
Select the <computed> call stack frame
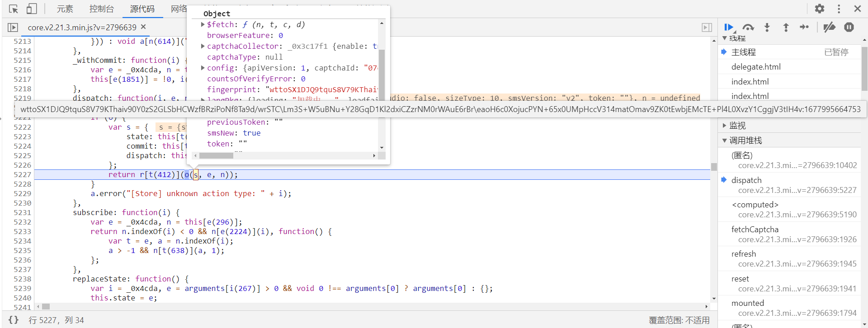(x=789, y=210)
